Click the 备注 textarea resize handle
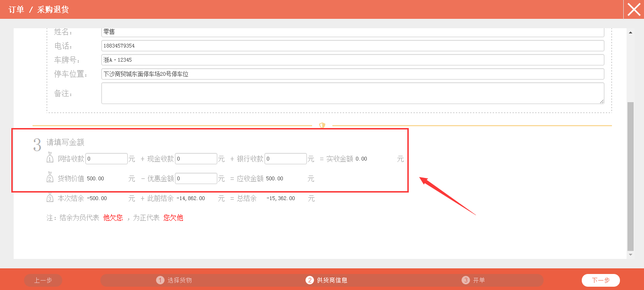 (602, 101)
